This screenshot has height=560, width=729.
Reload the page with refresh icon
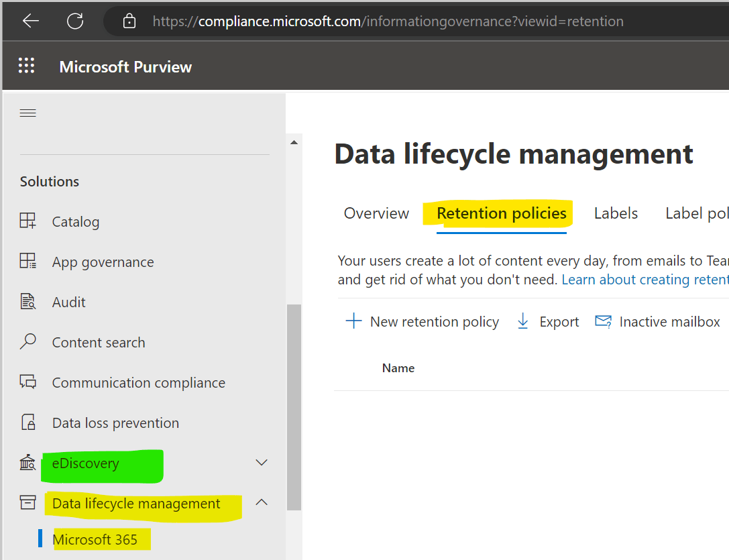75,21
